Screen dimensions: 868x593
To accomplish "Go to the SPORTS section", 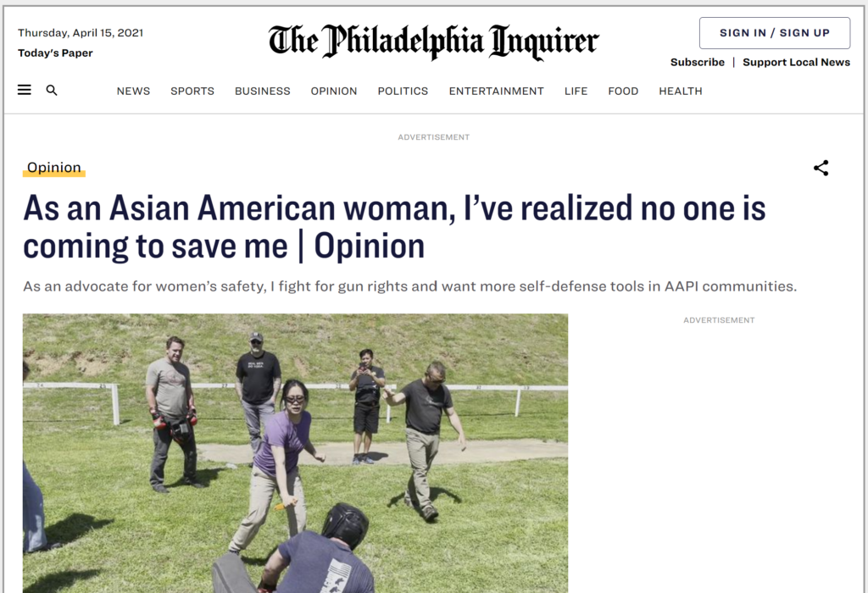I will [x=192, y=91].
